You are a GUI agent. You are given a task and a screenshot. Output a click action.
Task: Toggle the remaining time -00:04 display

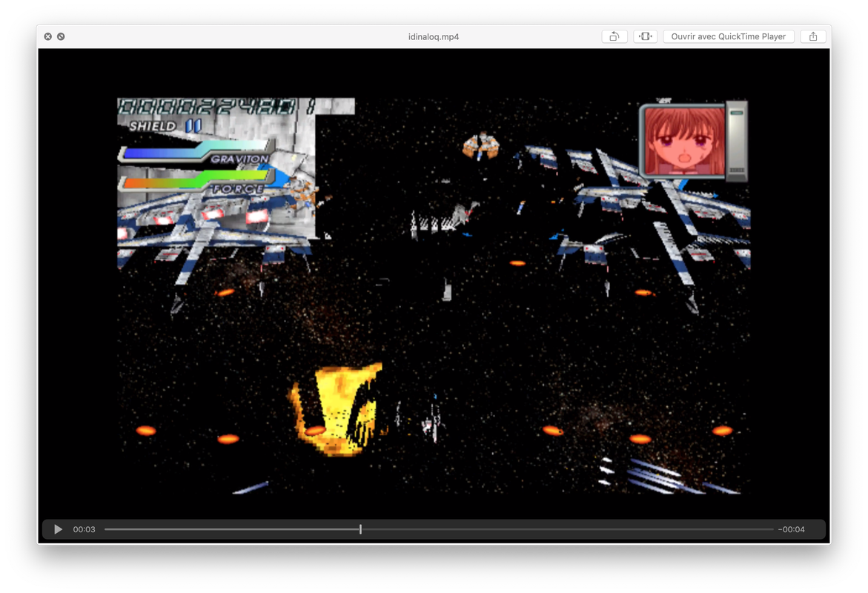pyautogui.click(x=792, y=529)
